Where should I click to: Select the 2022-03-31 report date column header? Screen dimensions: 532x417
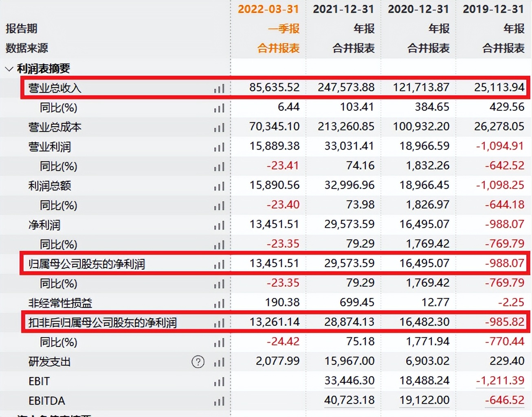click(268, 9)
